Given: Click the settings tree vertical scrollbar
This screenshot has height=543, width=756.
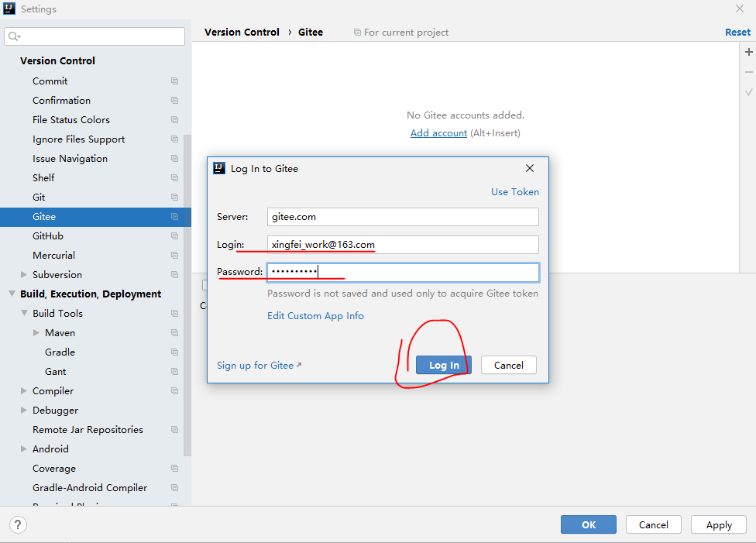Looking at the screenshot, I should [x=187, y=294].
